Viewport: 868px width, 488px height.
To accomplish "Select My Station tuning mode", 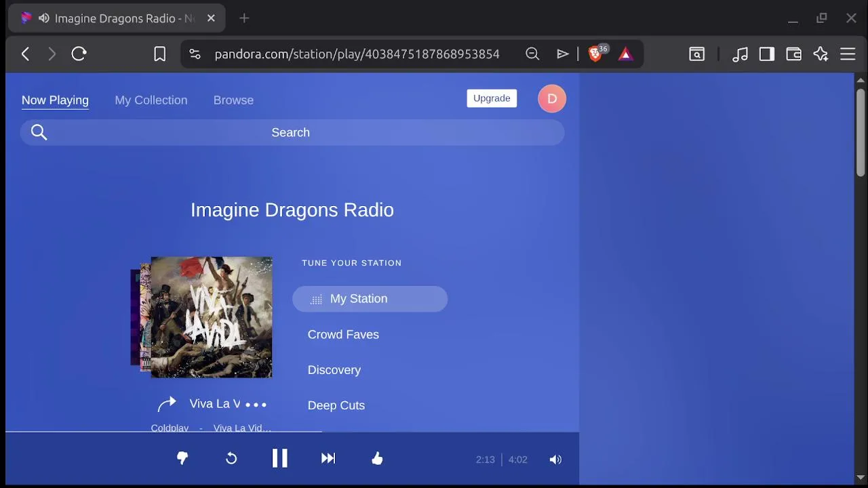I will [370, 299].
